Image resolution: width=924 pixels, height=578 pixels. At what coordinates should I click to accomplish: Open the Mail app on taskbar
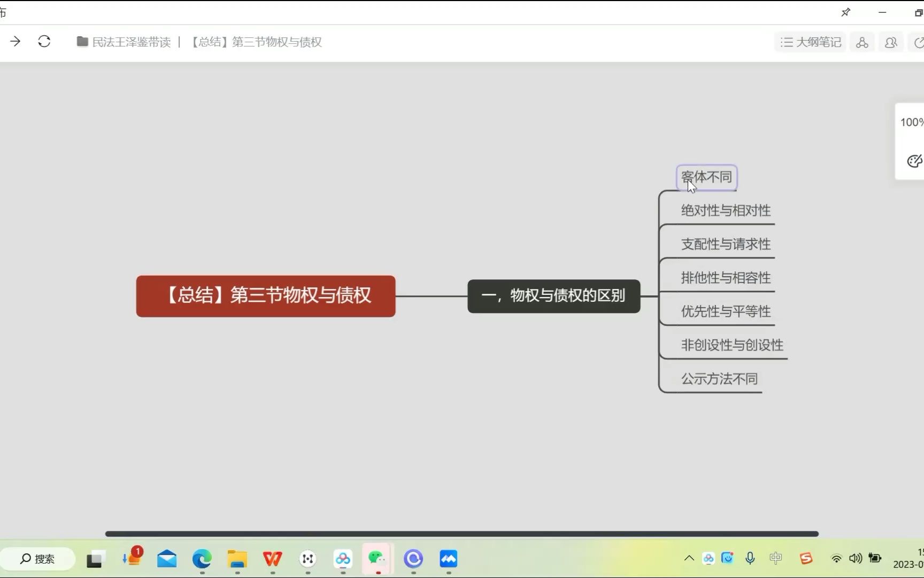coord(167,559)
